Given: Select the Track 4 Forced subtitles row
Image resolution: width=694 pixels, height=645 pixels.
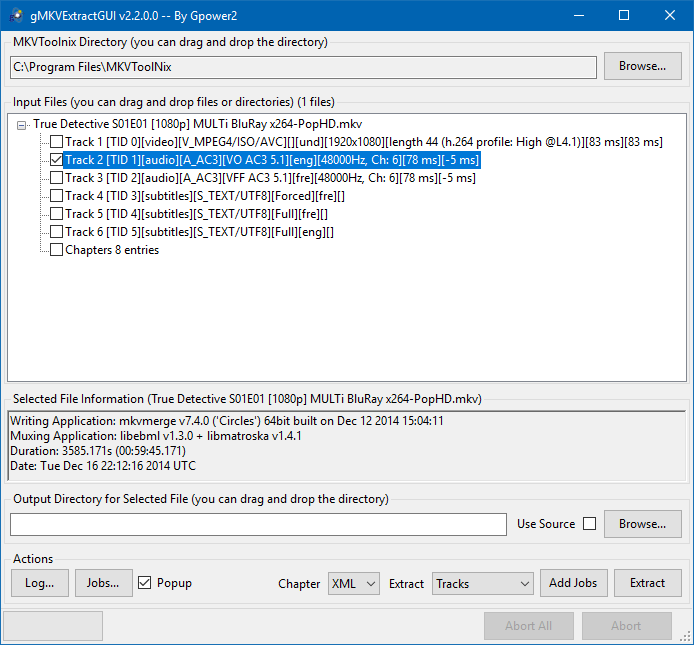Looking at the screenshot, I should pyautogui.click(x=205, y=196).
